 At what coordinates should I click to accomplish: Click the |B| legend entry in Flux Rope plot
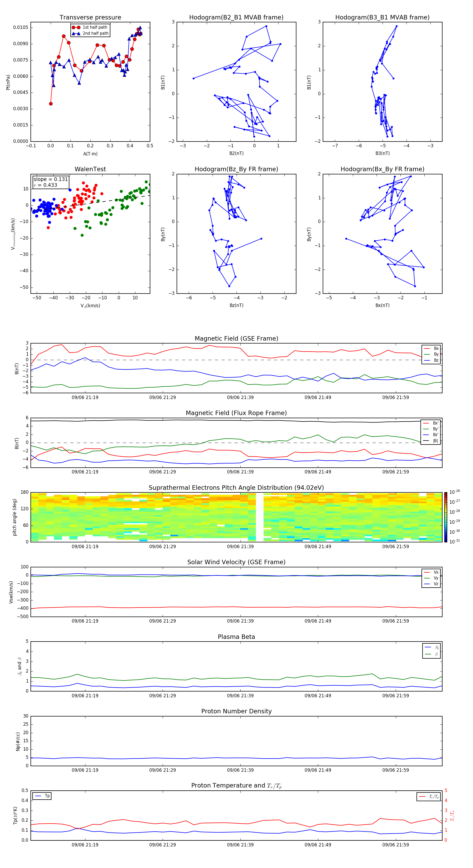coord(431,441)
